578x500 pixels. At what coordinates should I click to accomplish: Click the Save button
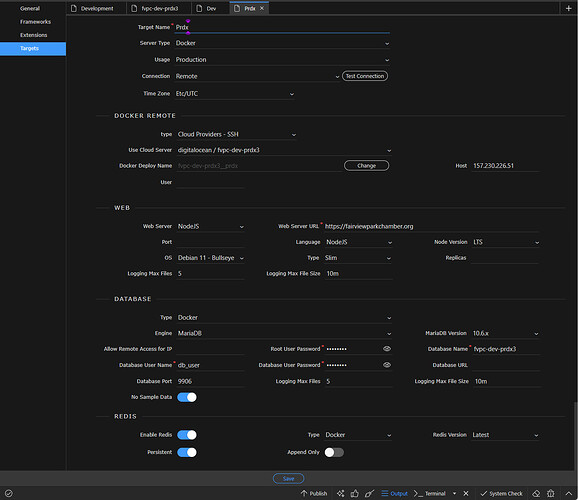(288, 479)
